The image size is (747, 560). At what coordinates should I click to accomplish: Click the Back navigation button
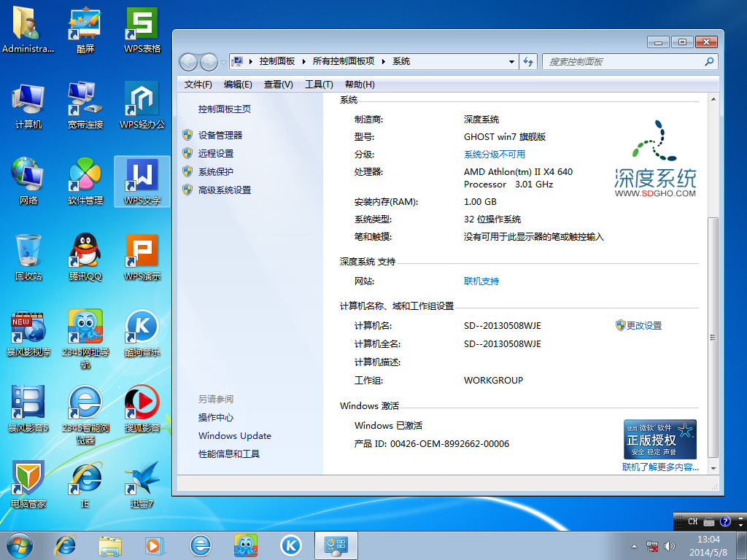[188, 61]
